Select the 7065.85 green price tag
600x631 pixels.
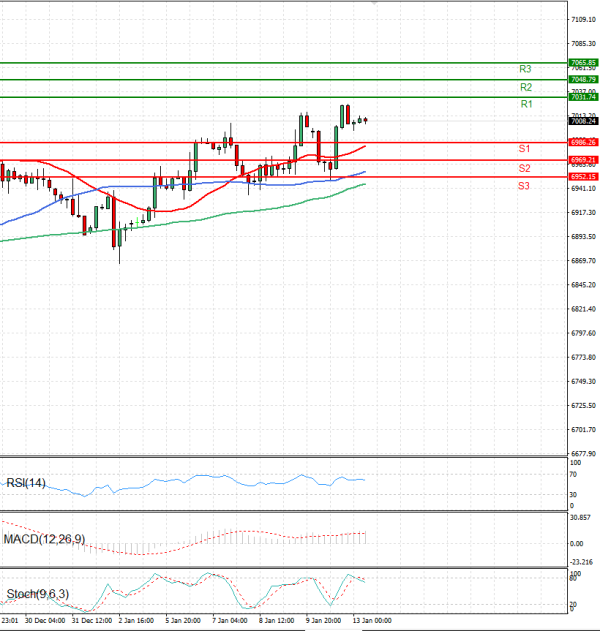click(x=583, y=62)
